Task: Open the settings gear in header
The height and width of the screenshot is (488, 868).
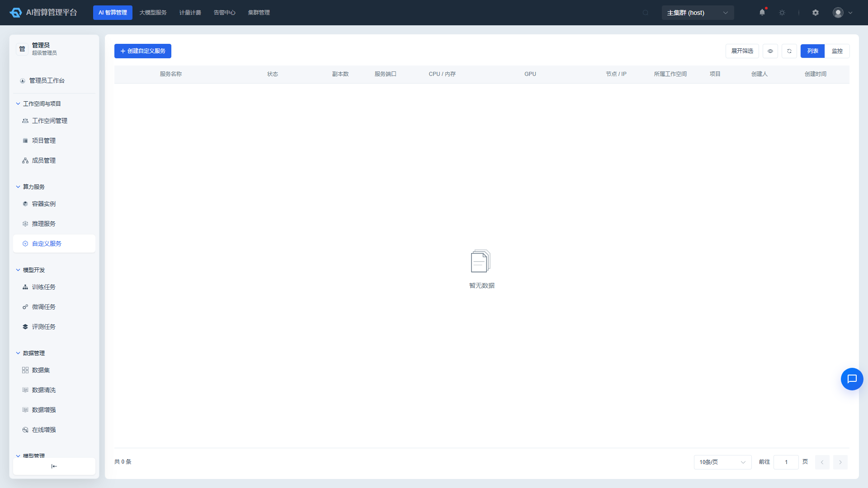Action: [x=816, y=13]
